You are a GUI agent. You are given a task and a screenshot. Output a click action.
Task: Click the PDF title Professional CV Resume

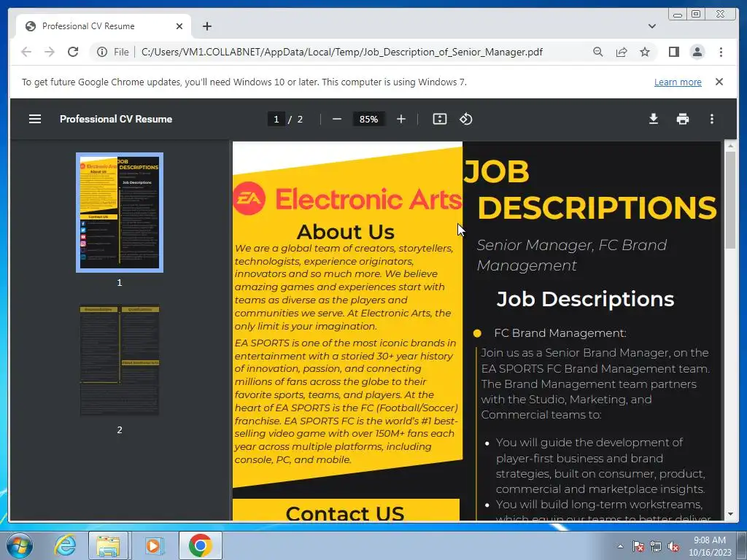point(116,119)
